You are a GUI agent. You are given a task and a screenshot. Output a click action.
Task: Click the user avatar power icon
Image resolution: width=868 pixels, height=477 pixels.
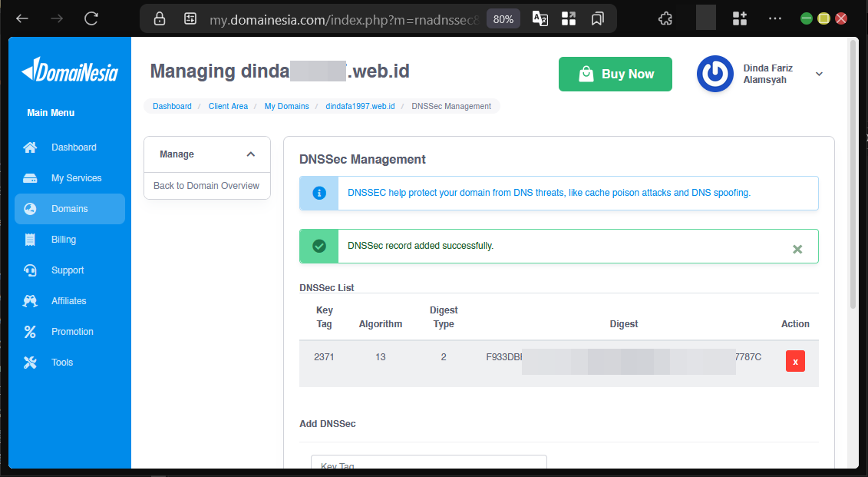715,74
